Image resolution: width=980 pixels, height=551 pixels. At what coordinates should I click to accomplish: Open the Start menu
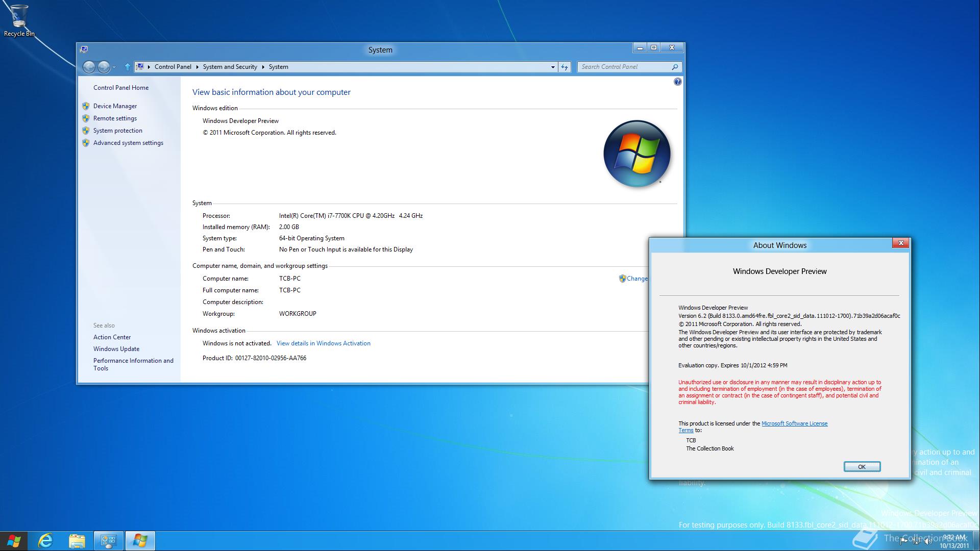(x=14, y=541)
